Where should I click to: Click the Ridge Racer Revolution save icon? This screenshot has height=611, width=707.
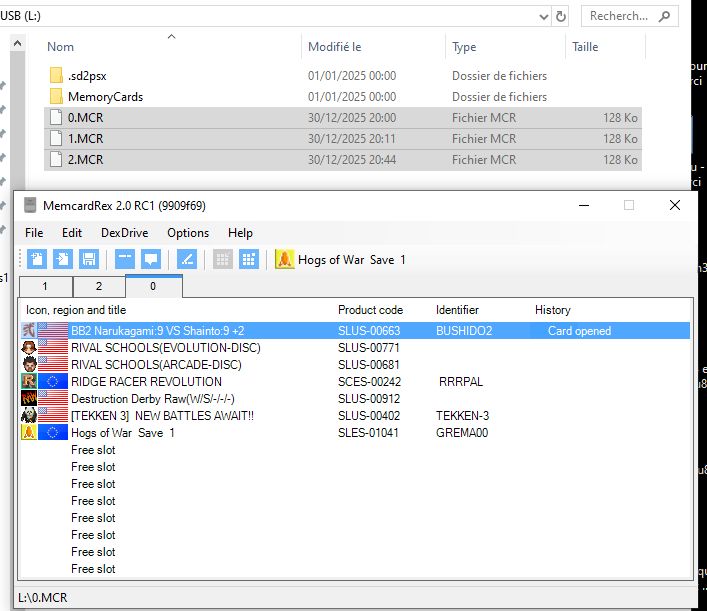(x=29, y=381)
